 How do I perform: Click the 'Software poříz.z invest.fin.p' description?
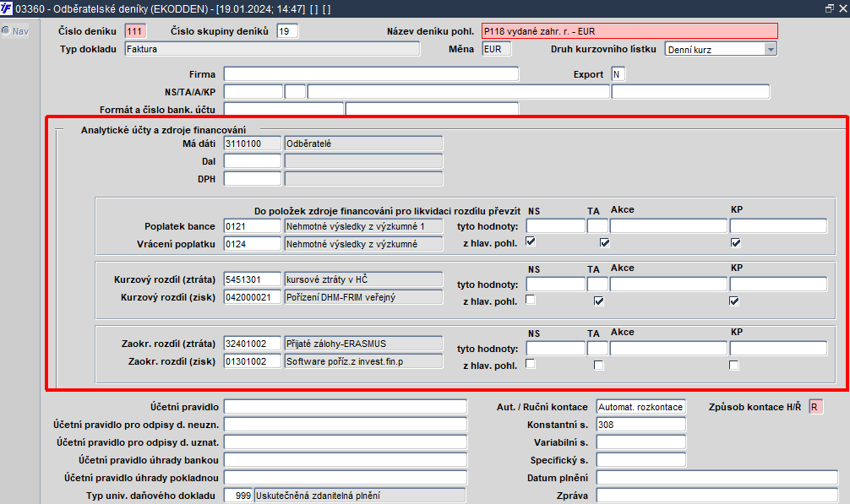point(364,361)
